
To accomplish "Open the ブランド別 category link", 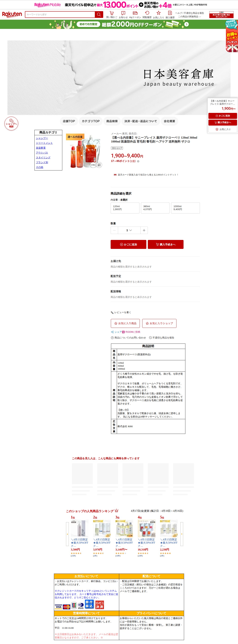I will pyautogui.click(x=42, y=162).
